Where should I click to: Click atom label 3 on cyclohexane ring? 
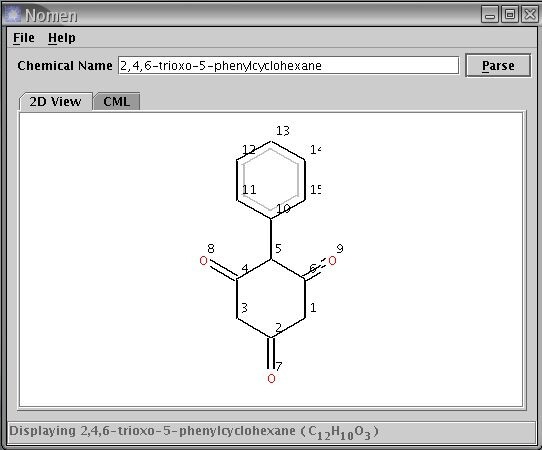pos(244,308)
